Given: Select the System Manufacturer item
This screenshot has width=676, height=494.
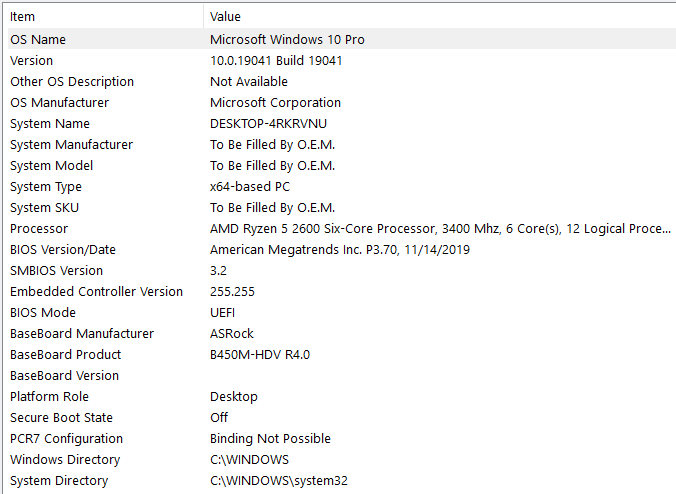Looking at the screenshot, I should [71, 145].
